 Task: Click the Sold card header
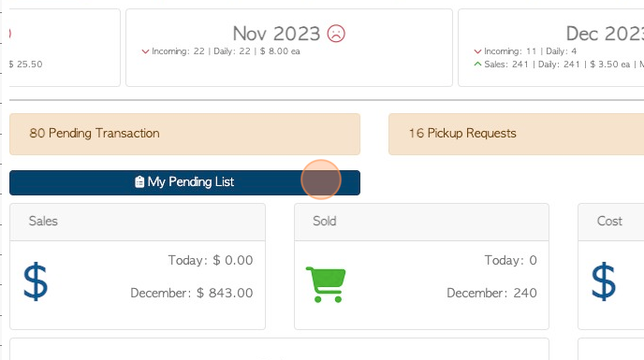pos(422,222)
